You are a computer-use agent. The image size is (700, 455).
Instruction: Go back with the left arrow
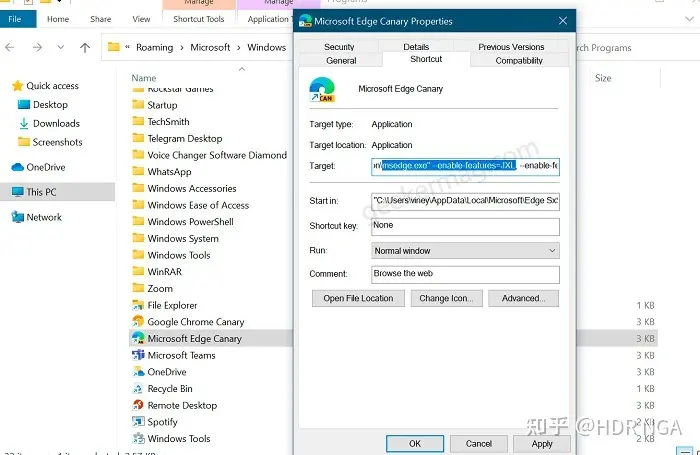point(10,47)
